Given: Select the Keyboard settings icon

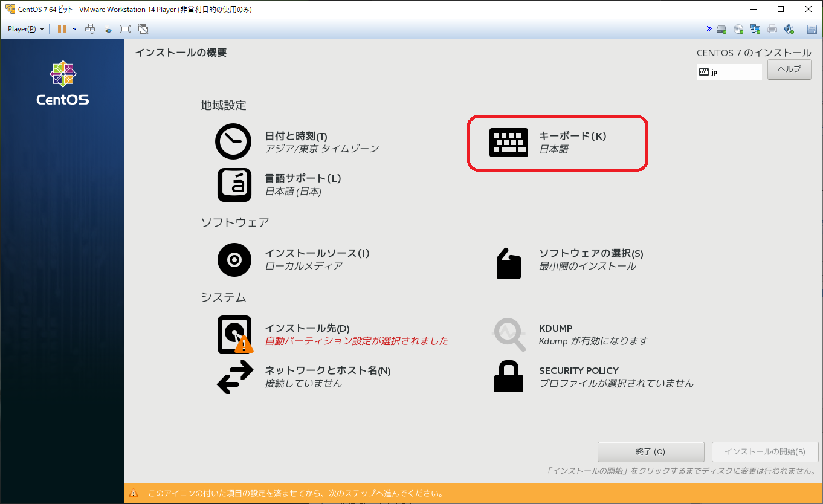Looking at the screenshot, I should coord(509,143).
